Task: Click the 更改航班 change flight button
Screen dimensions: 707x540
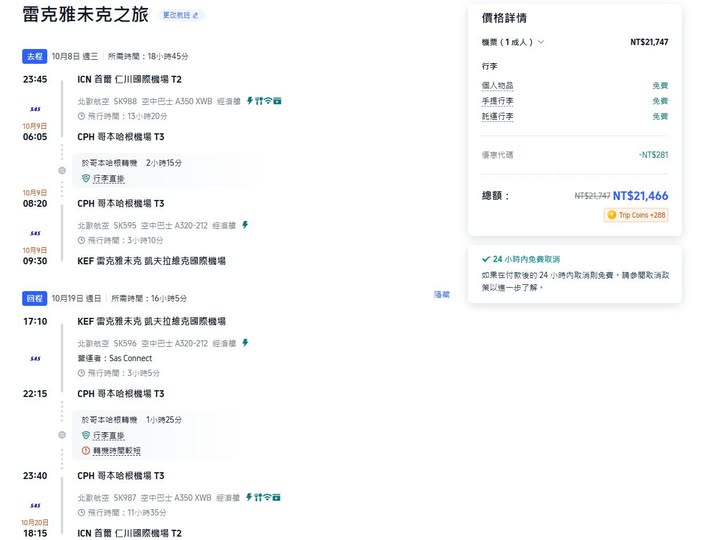Action: point(181,16)
